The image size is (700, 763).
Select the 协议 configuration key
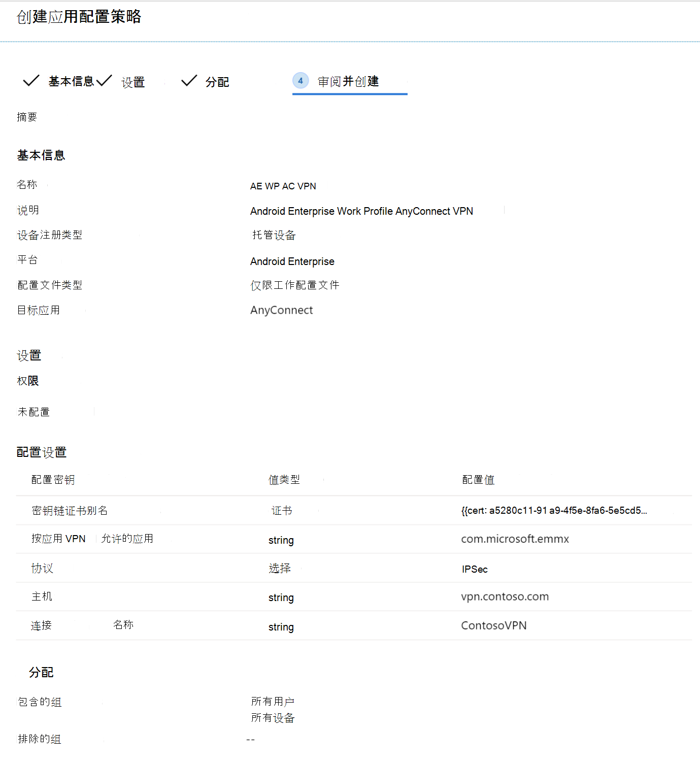(42, 568)
